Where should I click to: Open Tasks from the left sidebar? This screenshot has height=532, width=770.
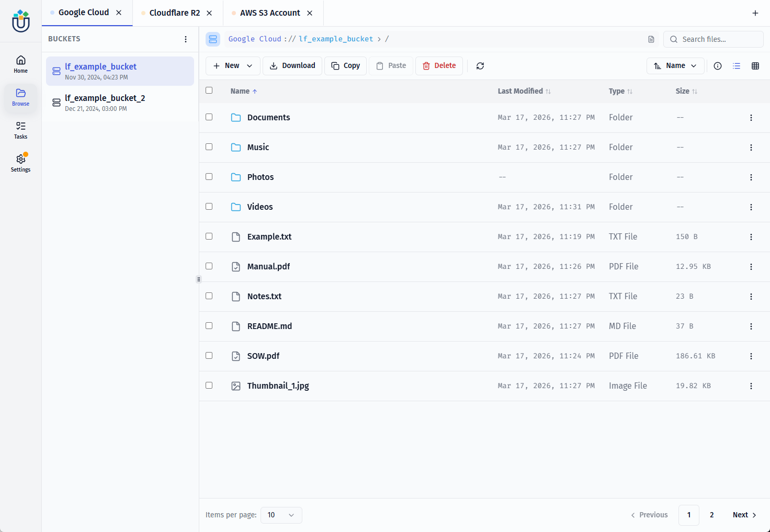tap(21, 130)
